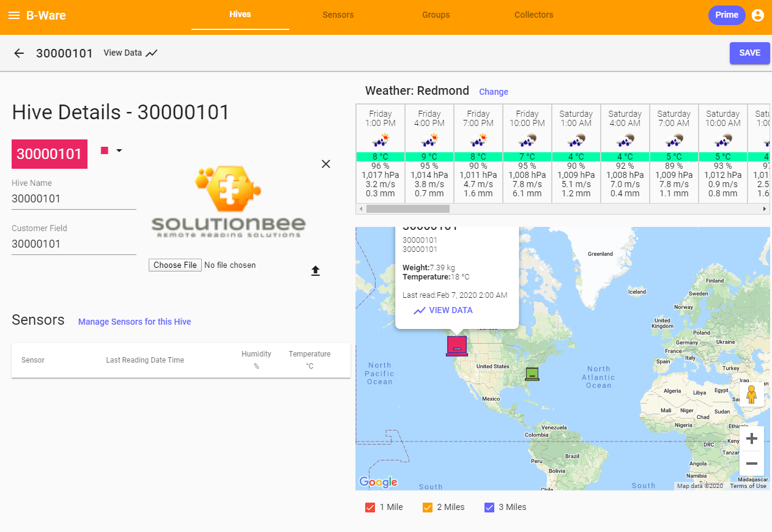Click the Saturday 7:00 AM weather icon
This screenshot has width=772, height=532.
coord(674,140)
